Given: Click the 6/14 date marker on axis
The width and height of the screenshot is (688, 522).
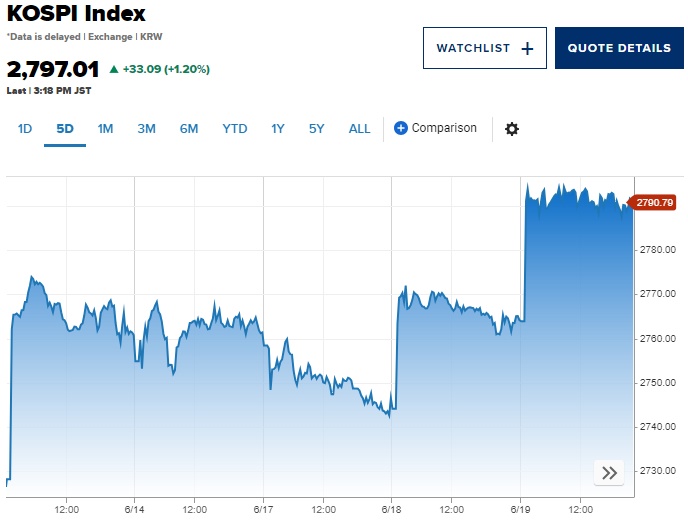Looking at the screenshot, I should pyautogui.click(x=134, y=509).
